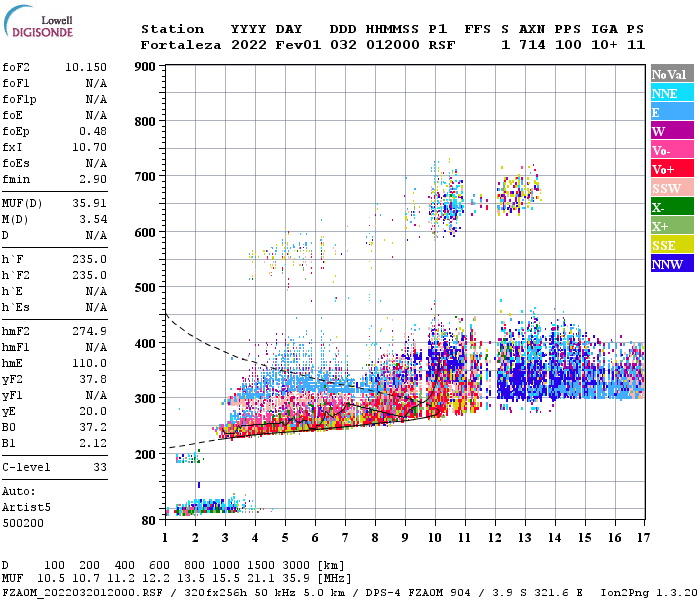This screenshot has width=700, height=600.
Task: Click the B1 value 2.12
Action: (x=93, y=443)
